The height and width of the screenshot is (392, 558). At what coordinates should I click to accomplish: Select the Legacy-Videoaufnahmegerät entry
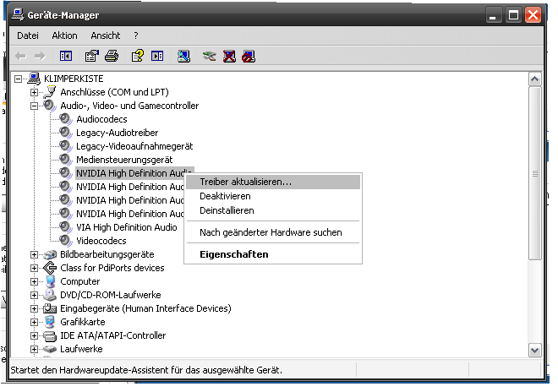(134, 146)
